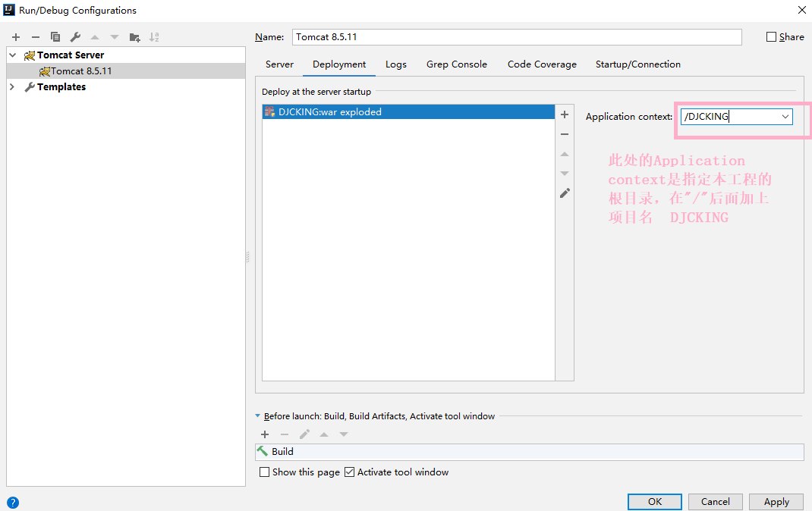Collapse the Tomcat Server tree node
Image resolution: width=812 pixels, height=511 pixels.
13,55
